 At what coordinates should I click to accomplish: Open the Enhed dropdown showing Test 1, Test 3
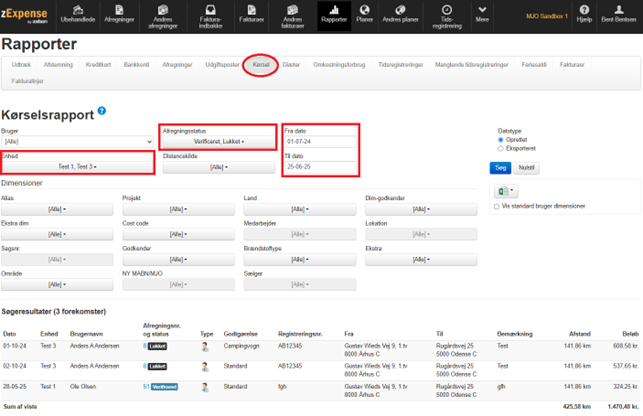click(77, 167)
